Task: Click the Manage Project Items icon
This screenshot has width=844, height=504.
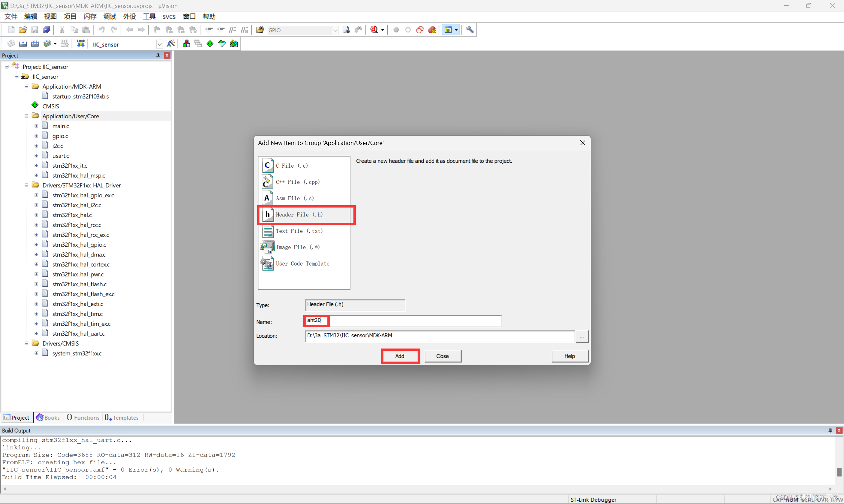Action: 186,44
